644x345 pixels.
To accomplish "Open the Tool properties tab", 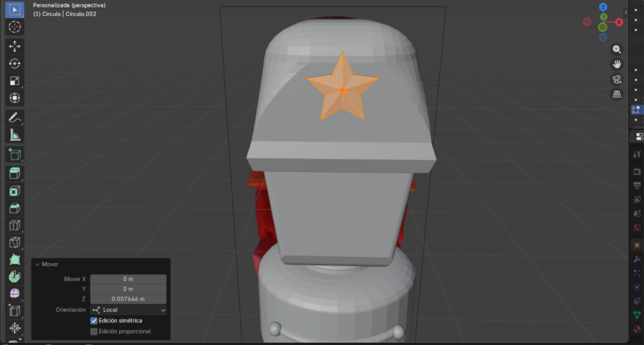I will [x=637, y=154].
